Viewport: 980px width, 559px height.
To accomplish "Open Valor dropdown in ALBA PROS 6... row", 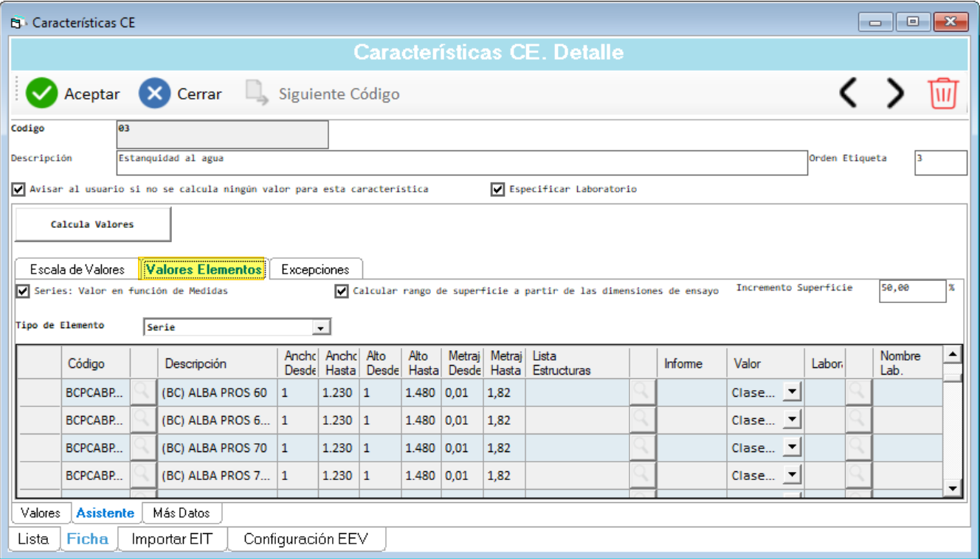I will tap(792, 420).
